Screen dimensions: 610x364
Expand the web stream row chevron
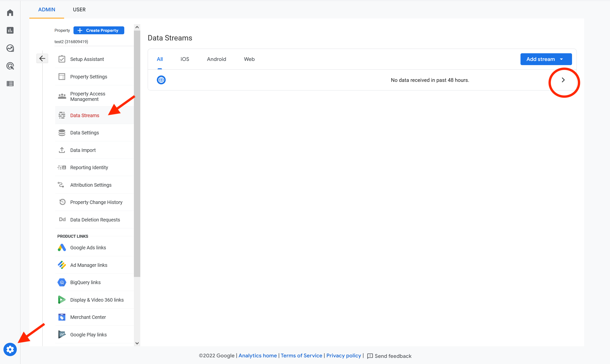pyautogui.click(x=563, y=80)
